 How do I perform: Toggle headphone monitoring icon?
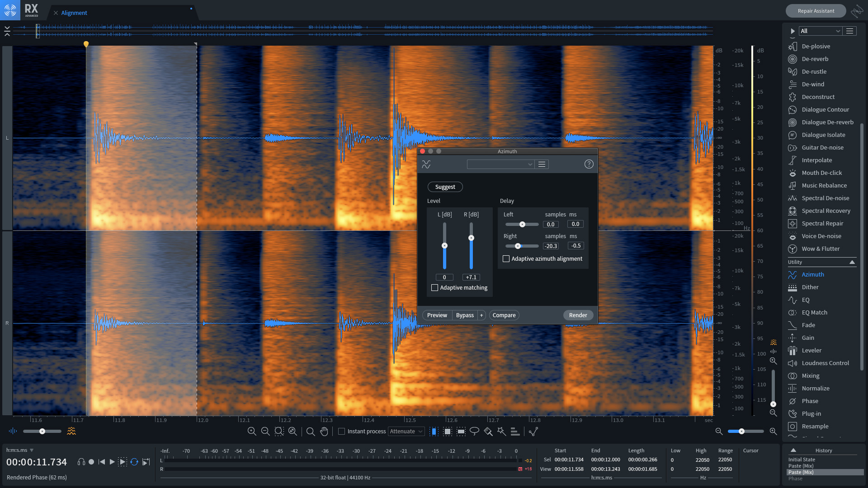pyautogui.click(x=81, y=462)
